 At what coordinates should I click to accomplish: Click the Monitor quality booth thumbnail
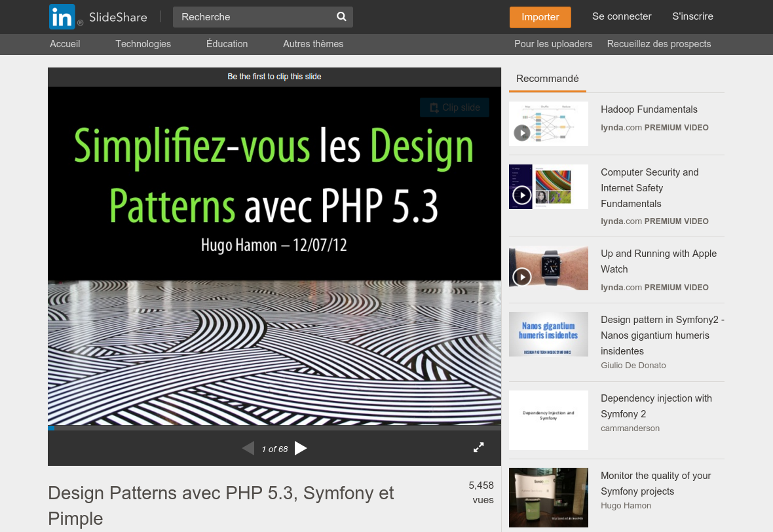point(548,497)
